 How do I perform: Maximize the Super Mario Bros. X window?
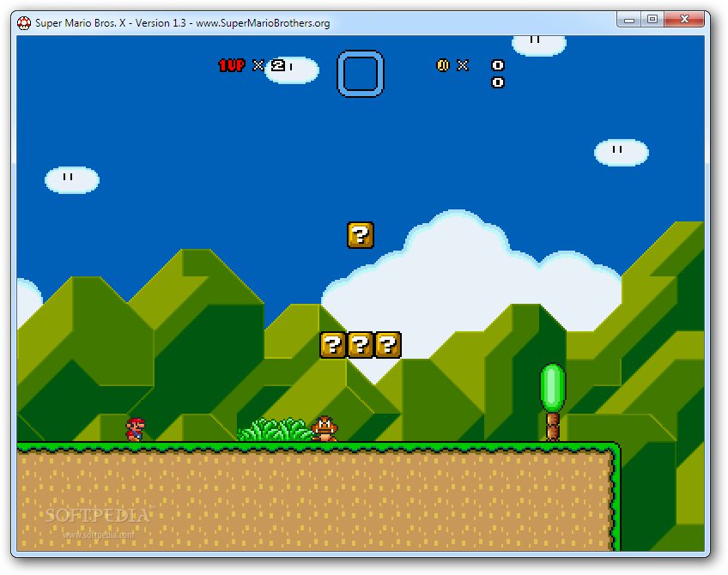652,20
